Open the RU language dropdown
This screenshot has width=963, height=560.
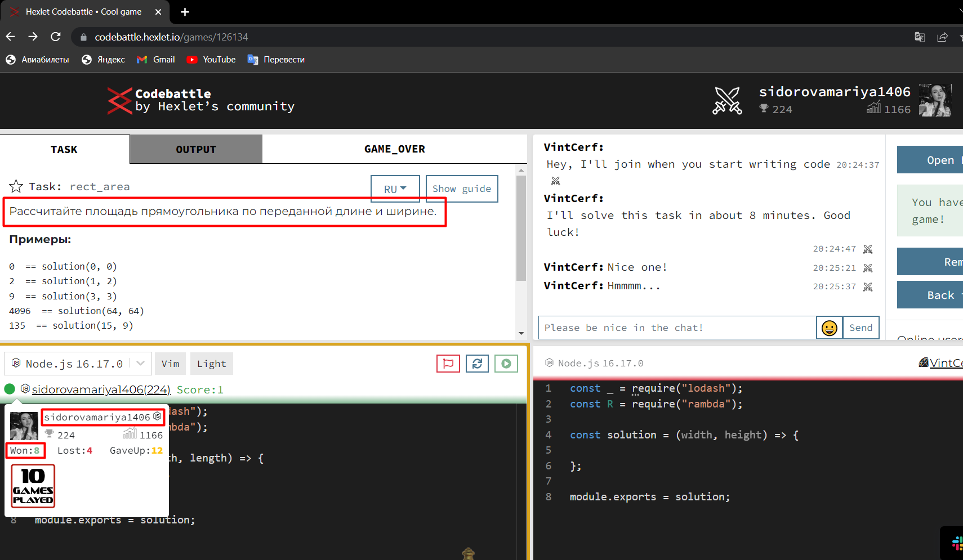(395, 189)
